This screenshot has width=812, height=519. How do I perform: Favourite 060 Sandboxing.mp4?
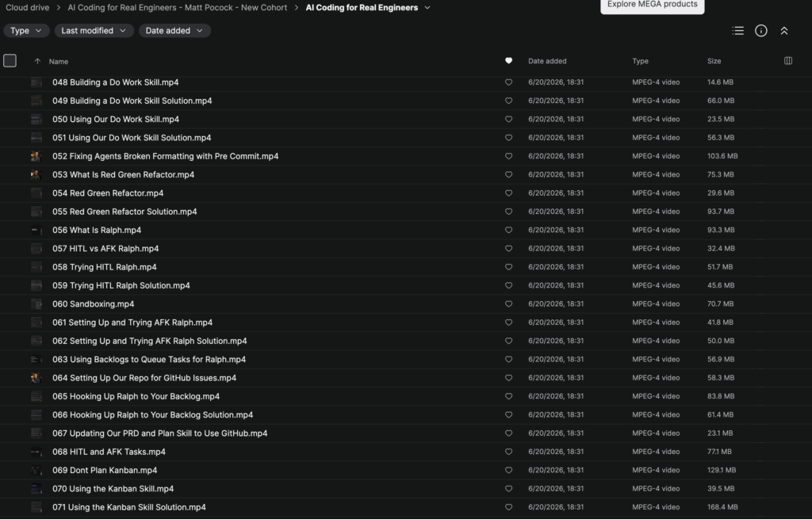(508, 303)
